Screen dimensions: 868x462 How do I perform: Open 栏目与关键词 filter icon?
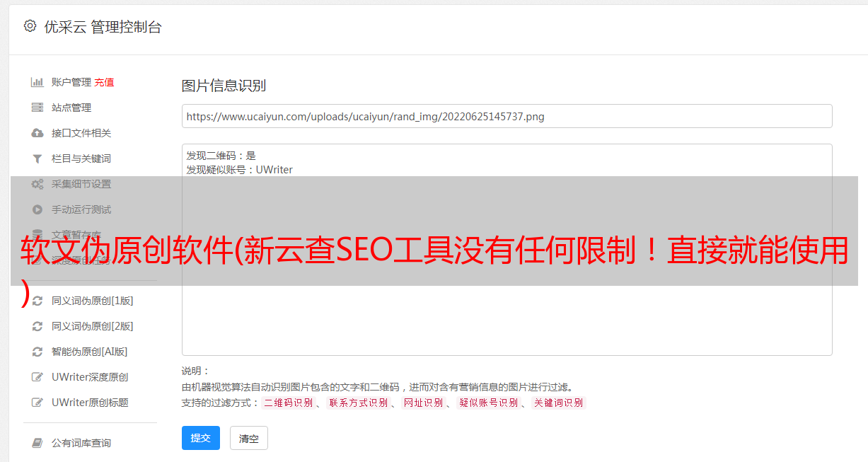point(37,158)
